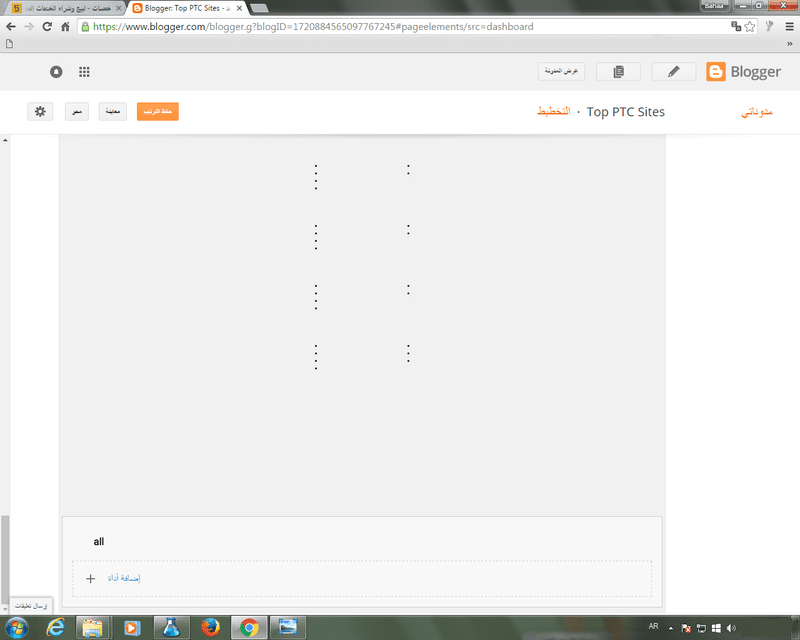Click the volume speaker tray icon

pos(731,628)
